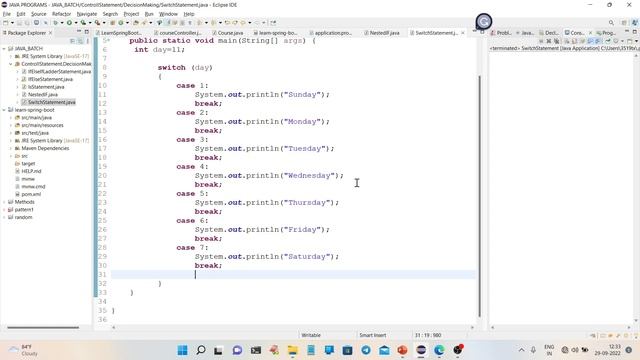Click the Writable status bar entry
Viewport: 640px width, 360px height.
pyautogui.click(x=311, y=335)
